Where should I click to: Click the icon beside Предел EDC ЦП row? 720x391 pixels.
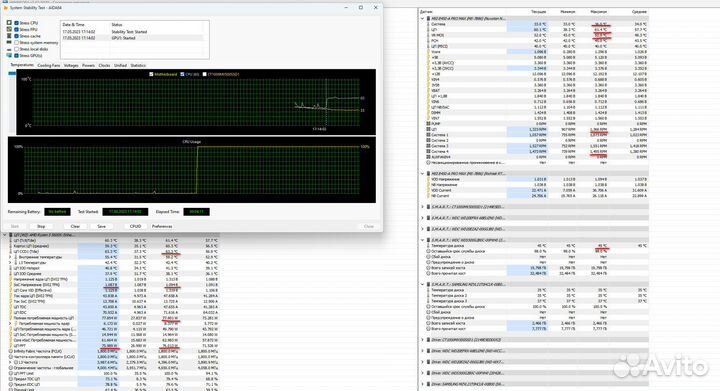point(11,384)
